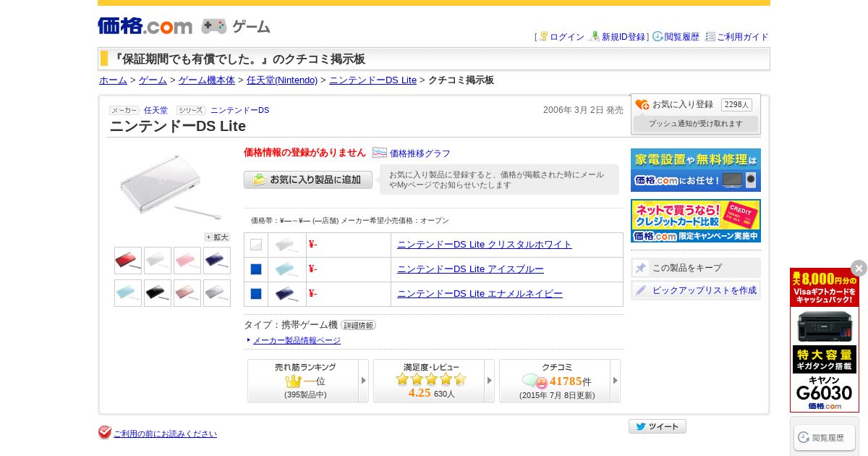Expand arrow next to 満足度・レビュー
This screenshot has width=868, height=456.
(490, 381)
